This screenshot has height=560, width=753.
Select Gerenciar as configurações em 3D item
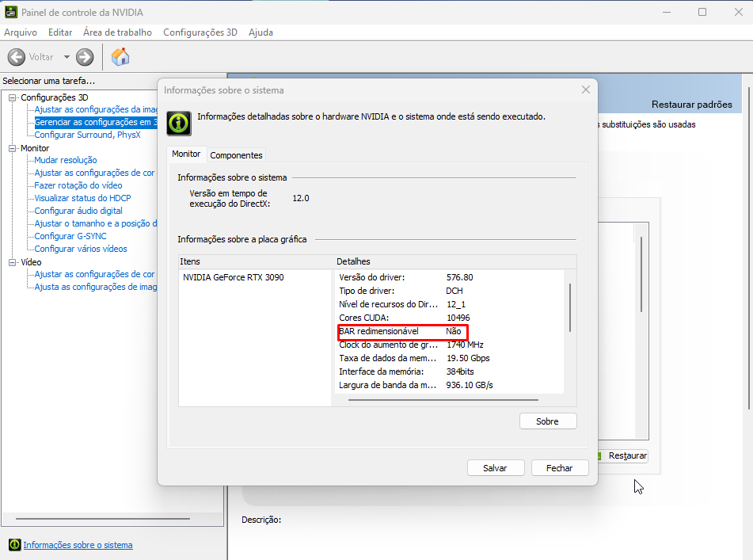pyautogui.click(x=96, y=122)
